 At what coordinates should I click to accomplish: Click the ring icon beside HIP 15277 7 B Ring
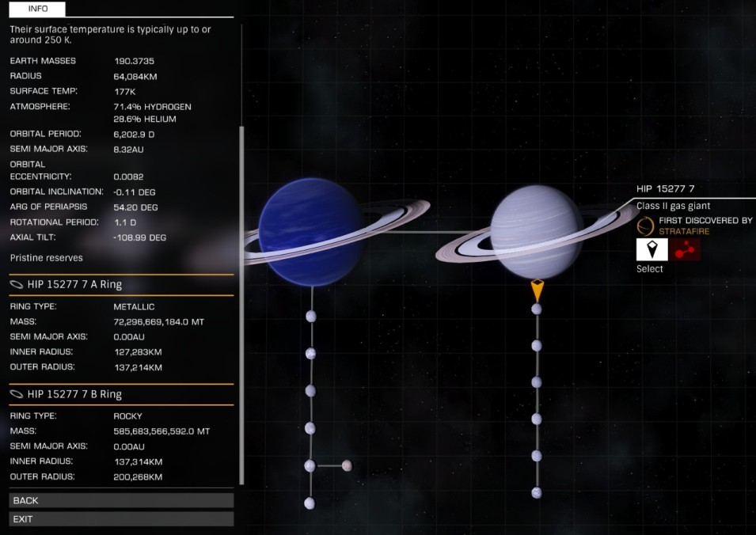point(17,394)
